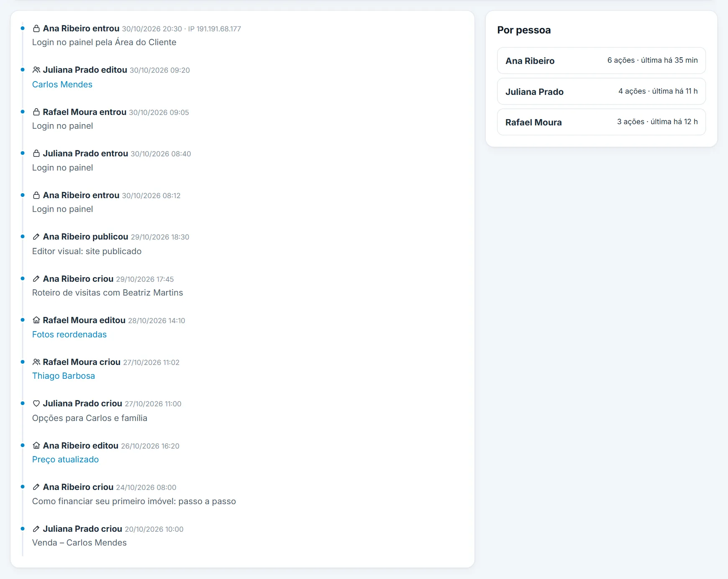The image size is (728, 579).
Task: Click '3 ações · última há 12 h'
Action: tap(657, 122)
